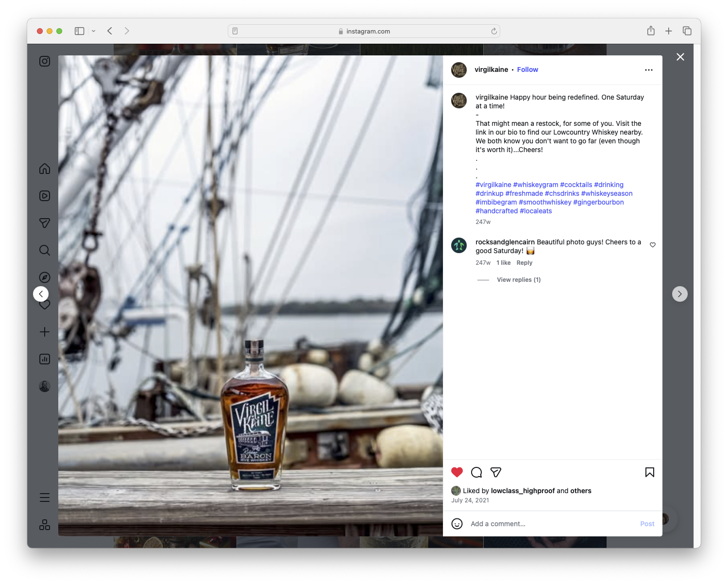Reload the page in Safari
Image resolution: width=728 pixels, height=584 pixels.
pos(494,31)
